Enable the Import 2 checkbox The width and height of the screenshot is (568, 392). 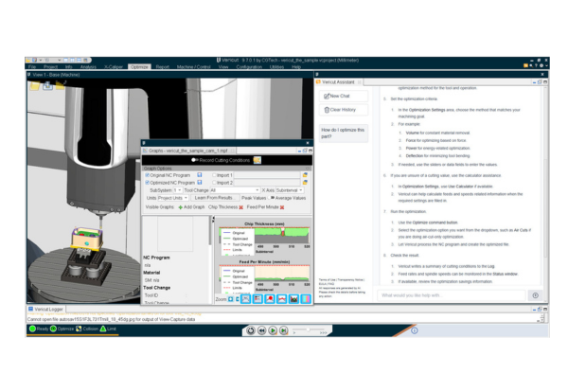[x=214, y=183]
